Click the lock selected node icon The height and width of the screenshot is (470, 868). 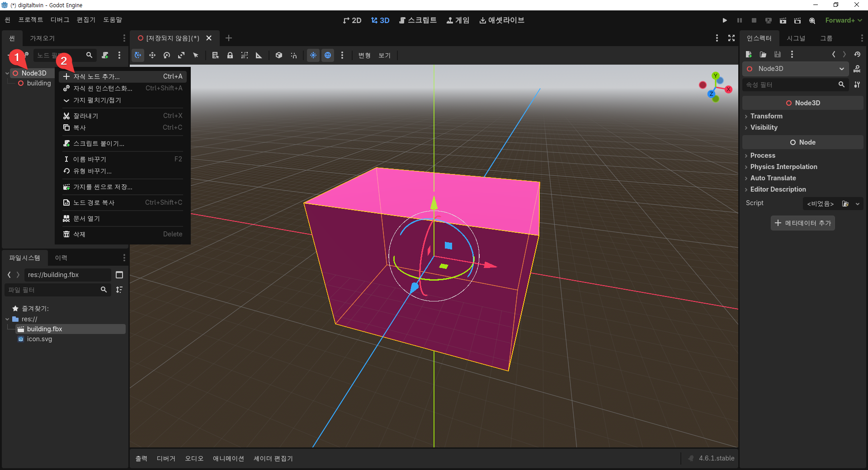tap(230, 55)
